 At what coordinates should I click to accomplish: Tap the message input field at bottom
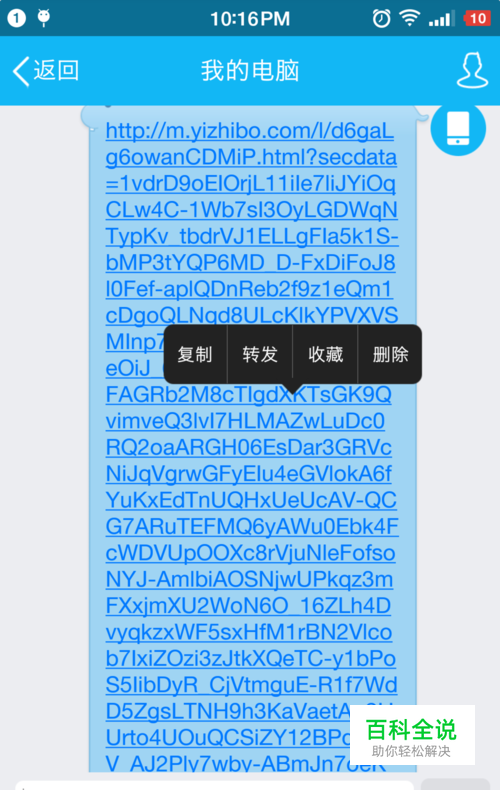tap(214, 785)
